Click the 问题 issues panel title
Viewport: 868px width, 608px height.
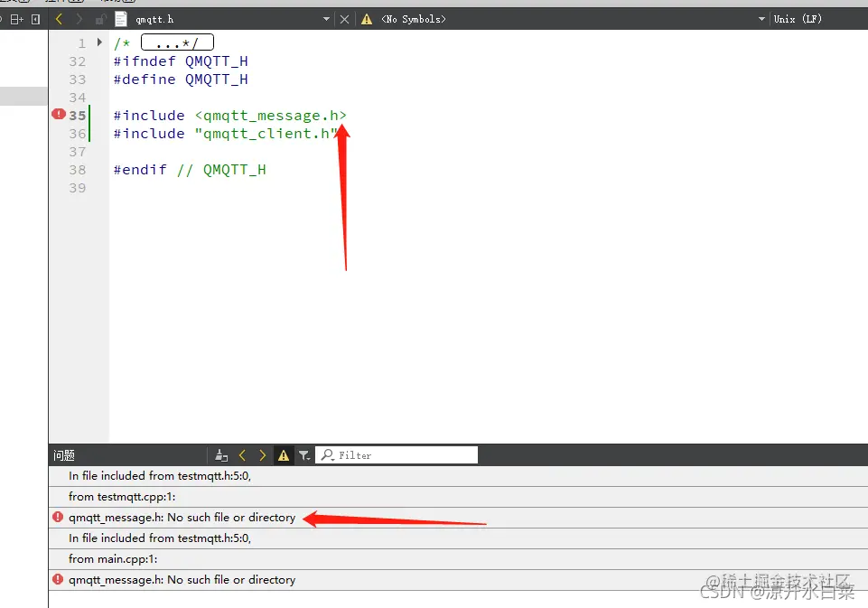click(64, 455)
